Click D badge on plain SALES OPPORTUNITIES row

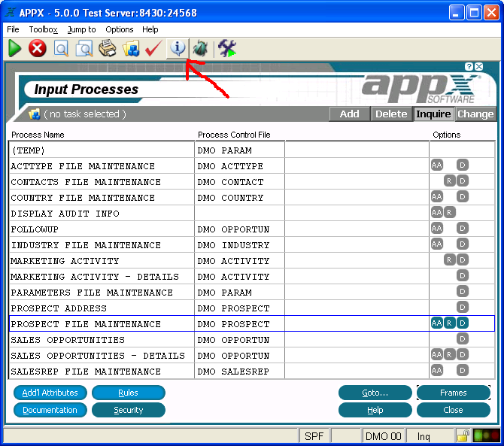(x=463, y=338)
